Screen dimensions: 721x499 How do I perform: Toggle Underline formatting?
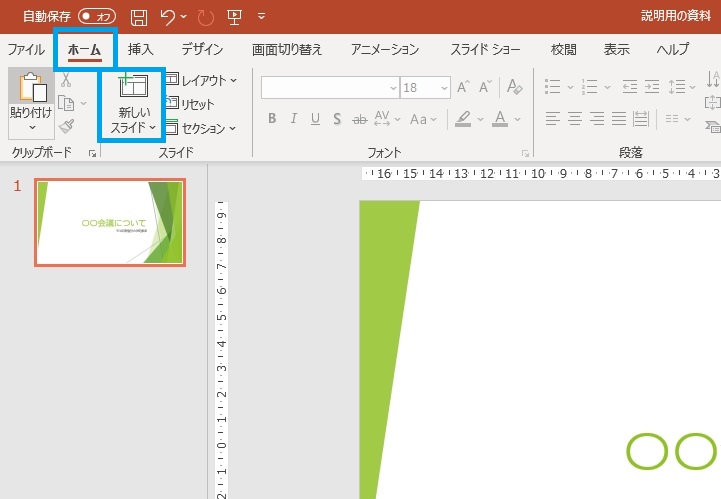315,119
